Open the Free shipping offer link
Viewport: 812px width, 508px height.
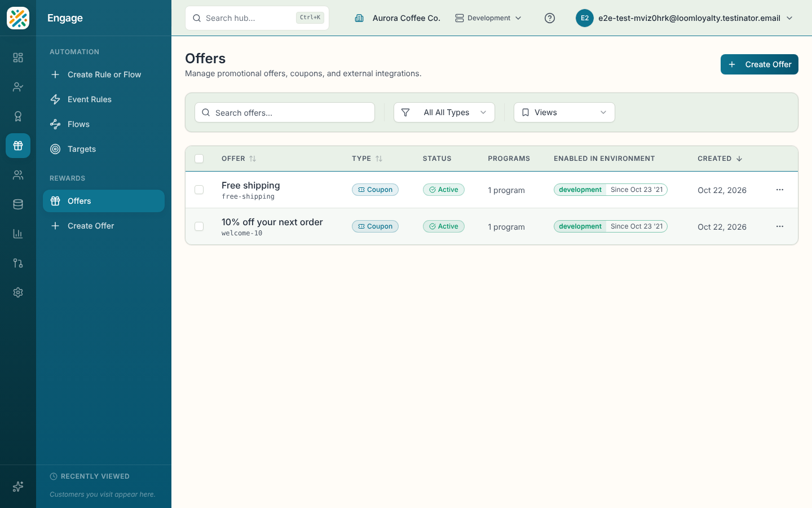251,185
